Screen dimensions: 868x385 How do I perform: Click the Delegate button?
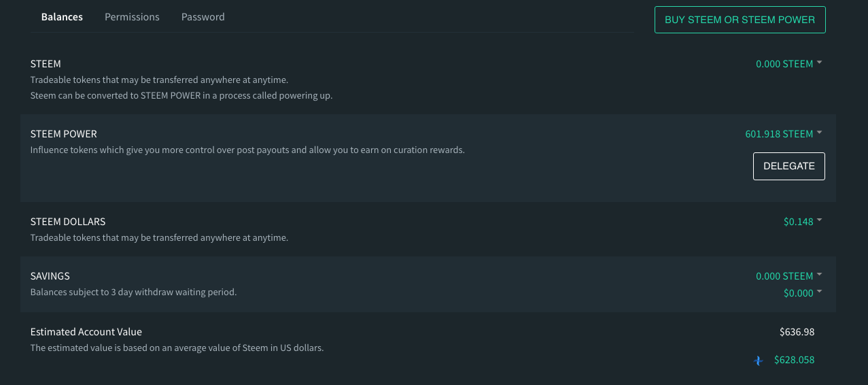click(788, 166)
